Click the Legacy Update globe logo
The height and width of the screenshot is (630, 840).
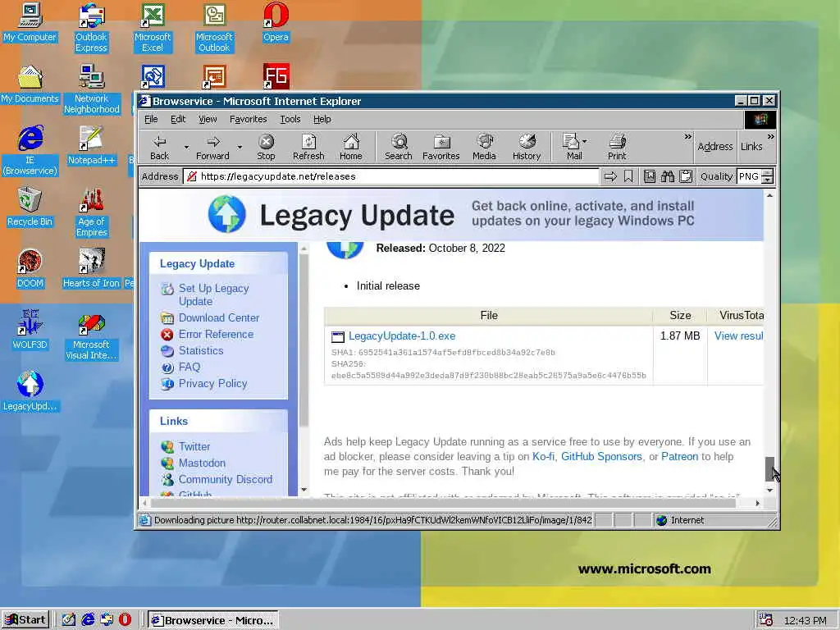pos(226,214)
